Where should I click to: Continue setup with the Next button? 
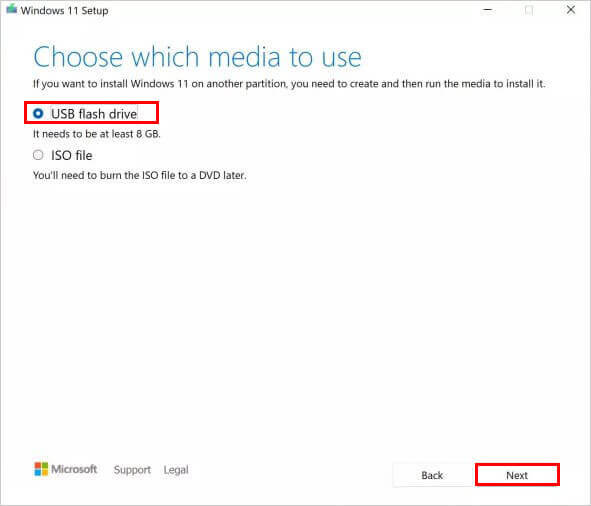(517, 475)
